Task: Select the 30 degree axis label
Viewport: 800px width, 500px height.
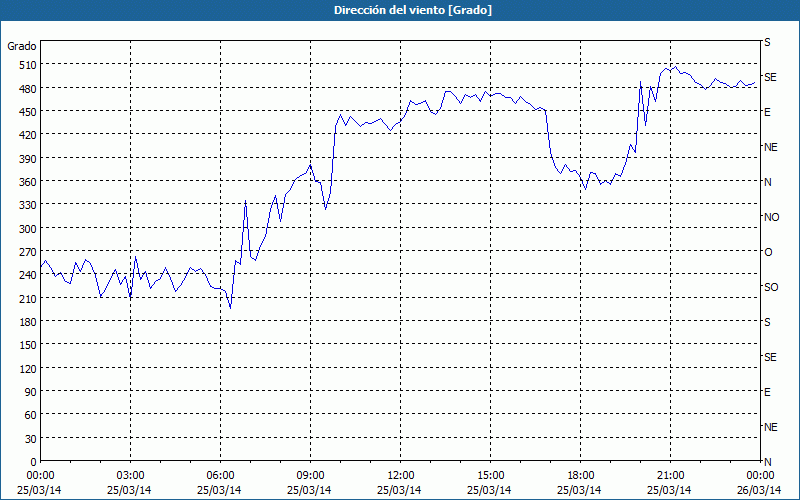Action: tap(31, 438)
